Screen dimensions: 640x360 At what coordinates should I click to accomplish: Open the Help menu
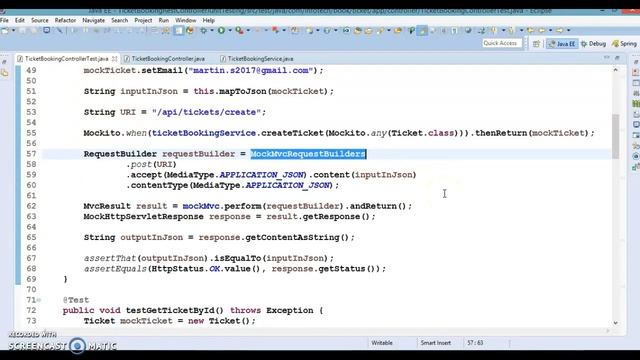209,20
